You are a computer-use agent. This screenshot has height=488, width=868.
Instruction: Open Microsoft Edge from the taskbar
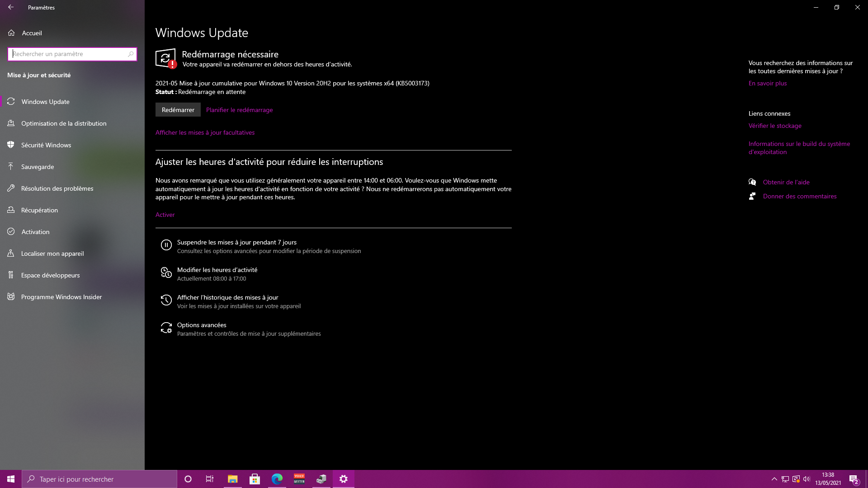(277, 479)
